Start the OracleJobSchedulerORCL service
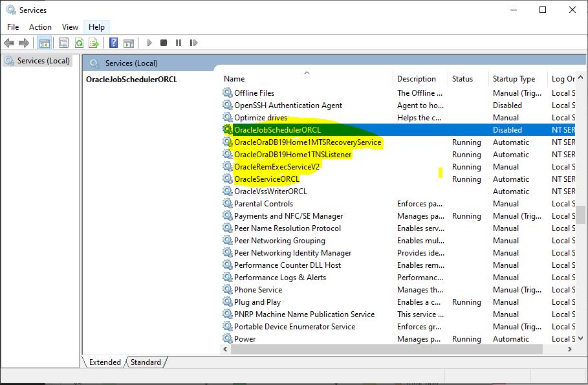The width and height of the screenshot is (588, 385). click(x=148, y=43)
